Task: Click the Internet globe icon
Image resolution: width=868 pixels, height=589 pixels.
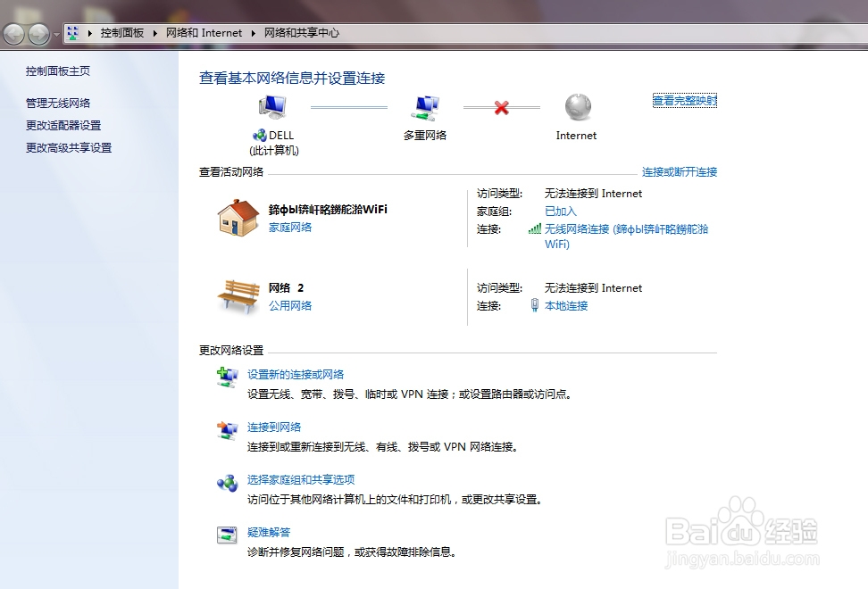Action: [576, 105]
